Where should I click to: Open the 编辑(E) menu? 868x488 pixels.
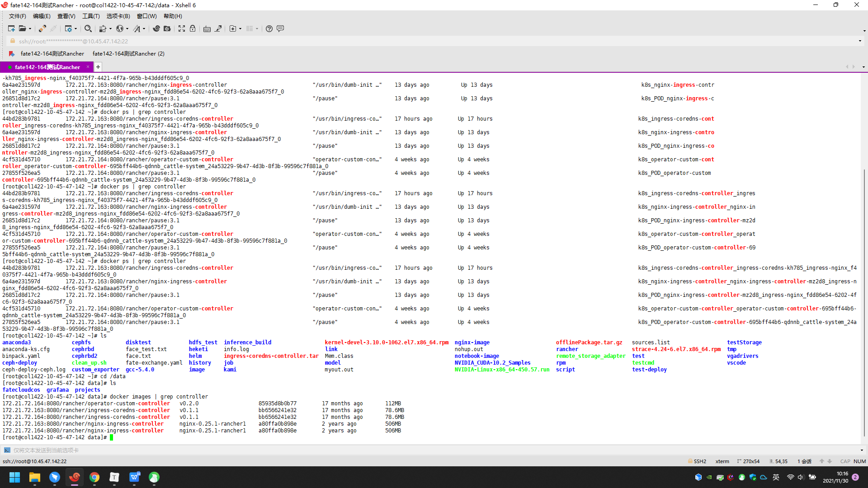click(42, 16)
